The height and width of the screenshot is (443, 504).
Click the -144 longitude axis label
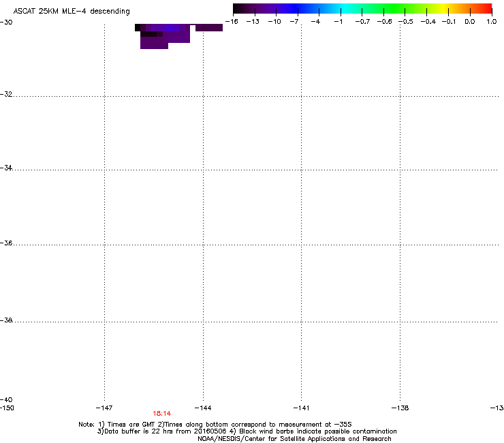(x=203, y=408)
